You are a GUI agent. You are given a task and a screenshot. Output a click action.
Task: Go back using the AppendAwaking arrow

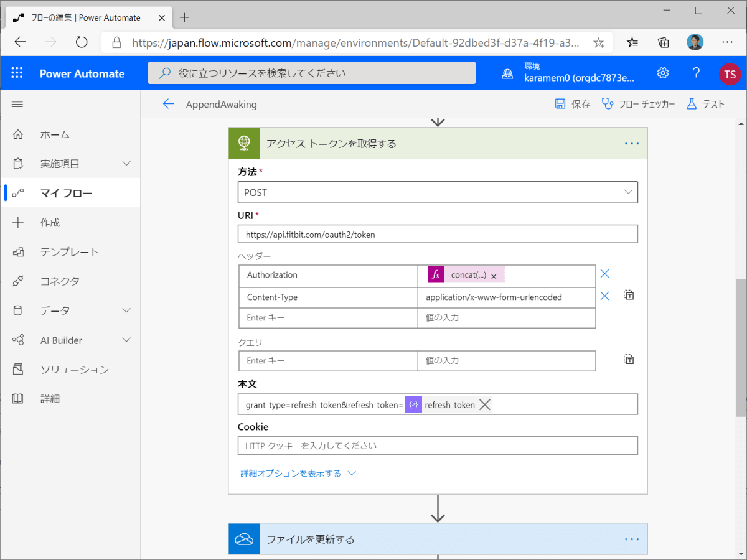pyautogui.click(x=168, y=104)
